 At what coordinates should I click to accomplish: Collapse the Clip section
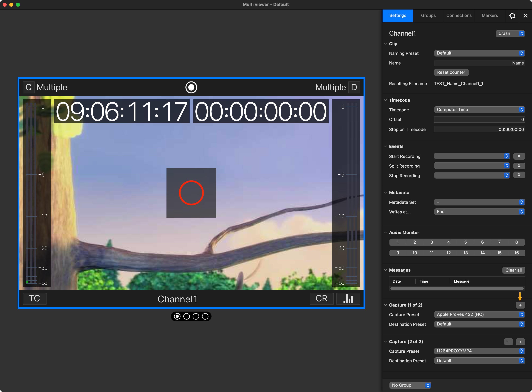coord(385,44)
